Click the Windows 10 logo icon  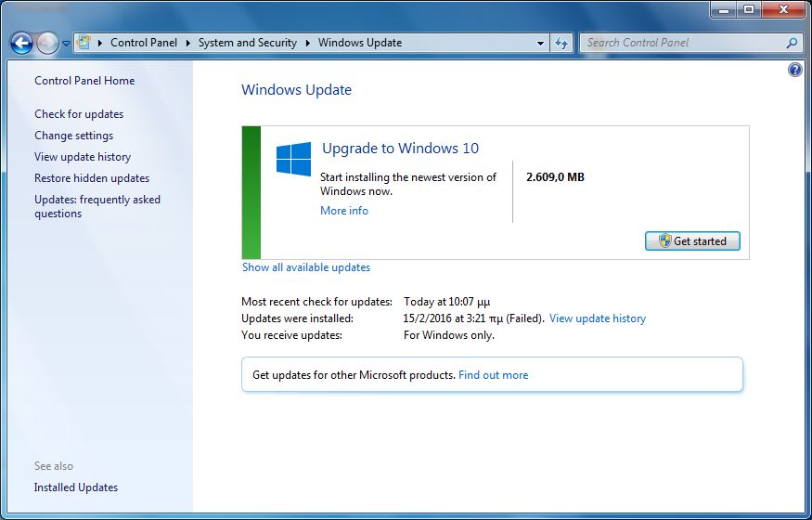coord(293,159)
